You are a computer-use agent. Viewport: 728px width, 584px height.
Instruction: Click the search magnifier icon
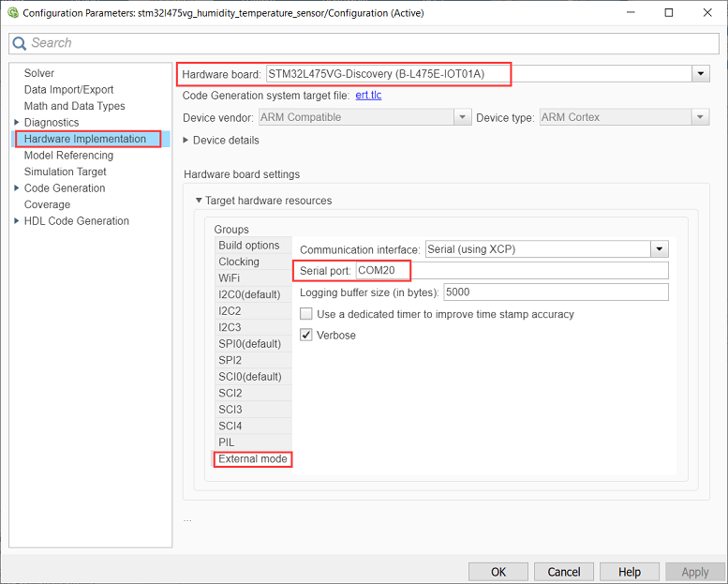(x=20, y=43)
